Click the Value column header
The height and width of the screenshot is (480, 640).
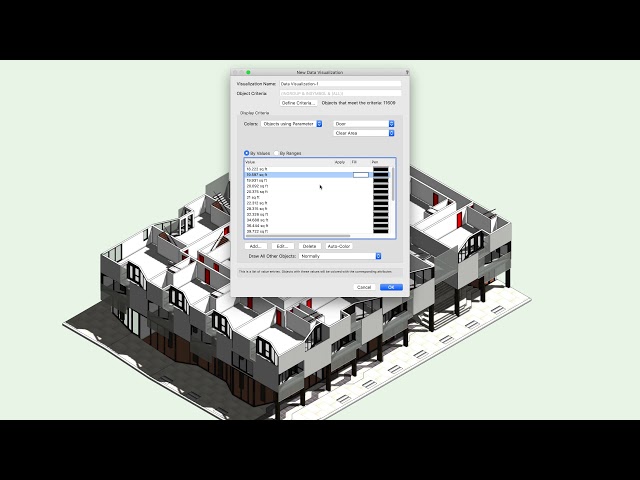point(250,162)
